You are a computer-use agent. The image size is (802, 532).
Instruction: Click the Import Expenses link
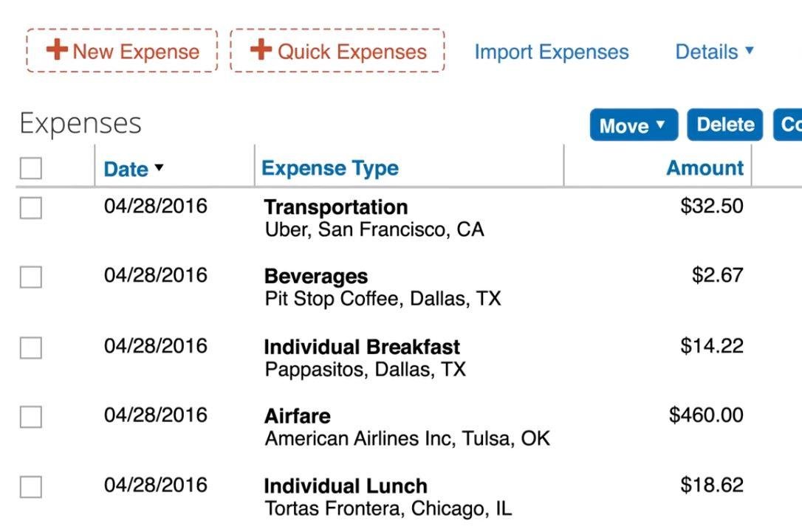551,52
